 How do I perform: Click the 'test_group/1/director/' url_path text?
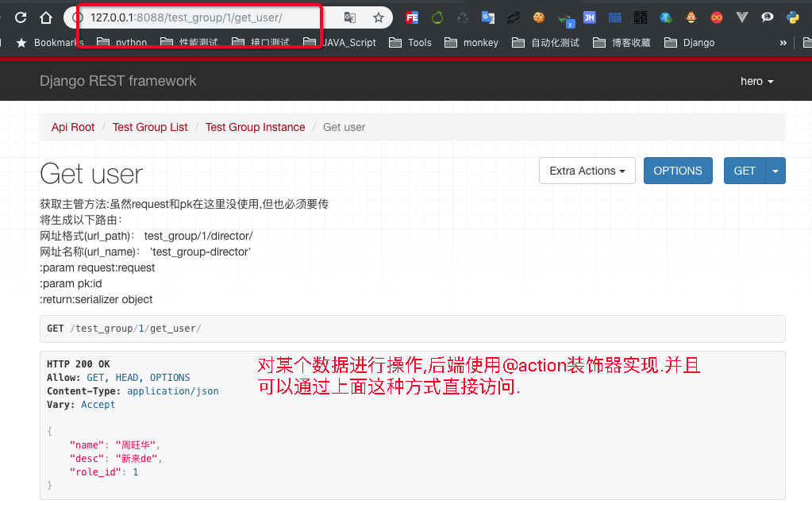coord(198,237)
